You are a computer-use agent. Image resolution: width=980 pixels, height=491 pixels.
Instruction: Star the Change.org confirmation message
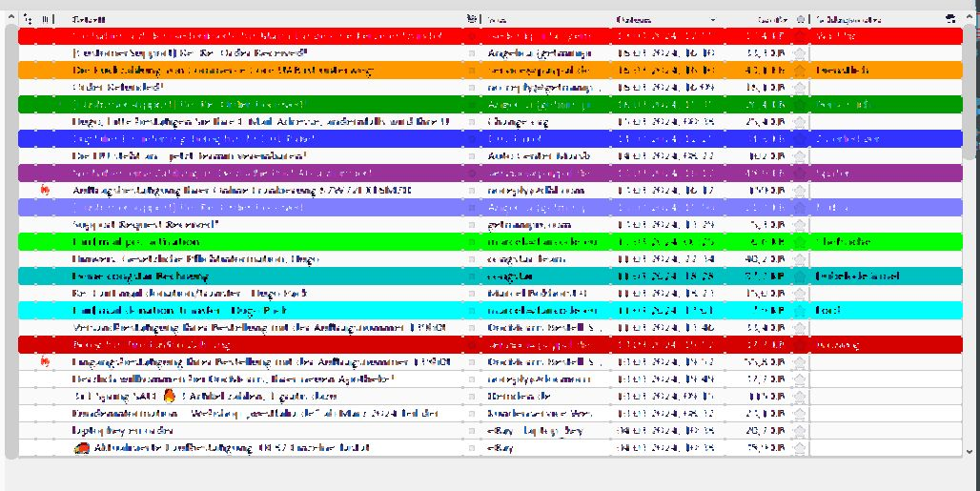point(800,122)
